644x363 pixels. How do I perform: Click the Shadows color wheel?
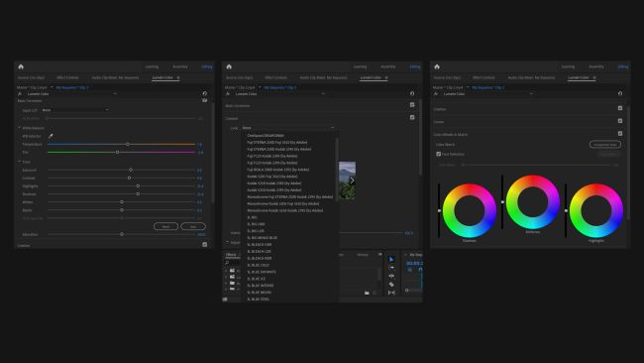tap(470, 210)
